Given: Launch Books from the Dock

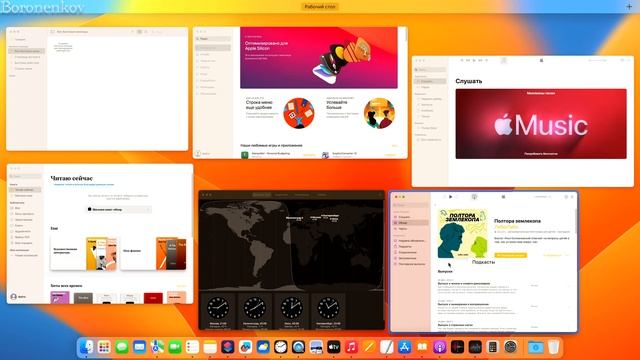Looking at the screenshot, I should click(x=422, y=347).
